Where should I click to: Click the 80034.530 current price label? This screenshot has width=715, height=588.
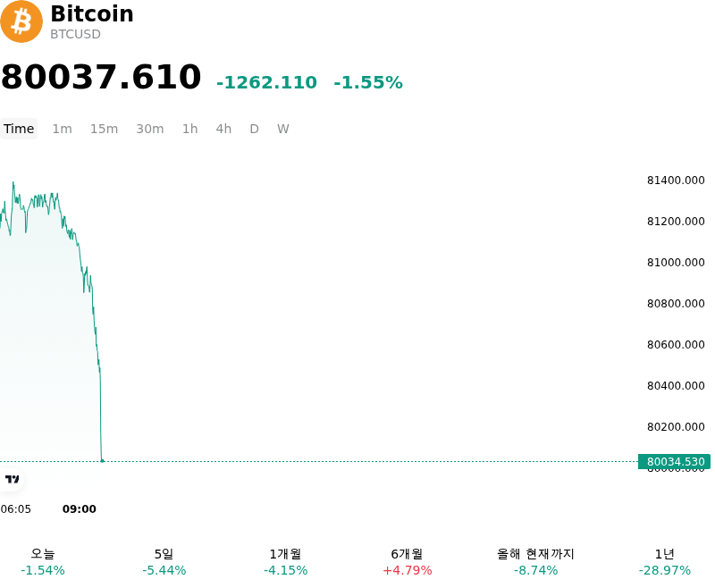tap(675, 461)
